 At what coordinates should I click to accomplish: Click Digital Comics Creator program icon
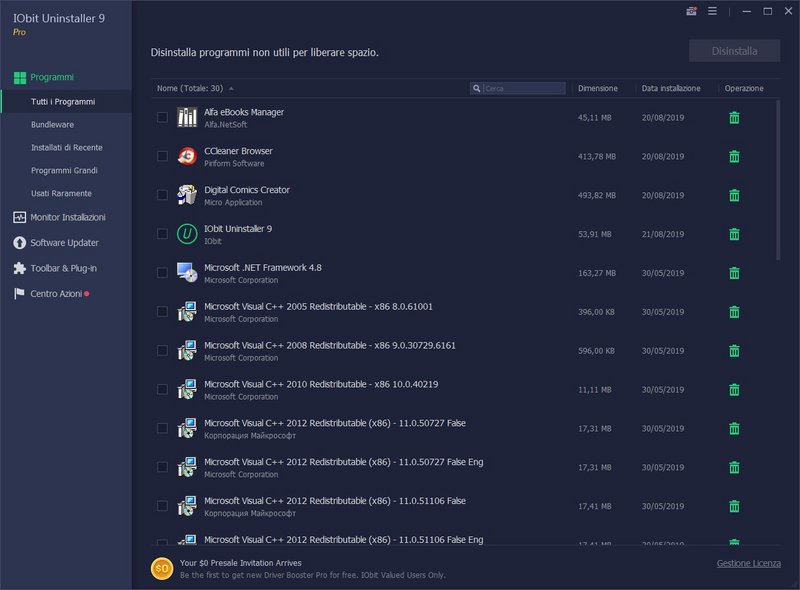pyautogui.click(x=187, y=195)
